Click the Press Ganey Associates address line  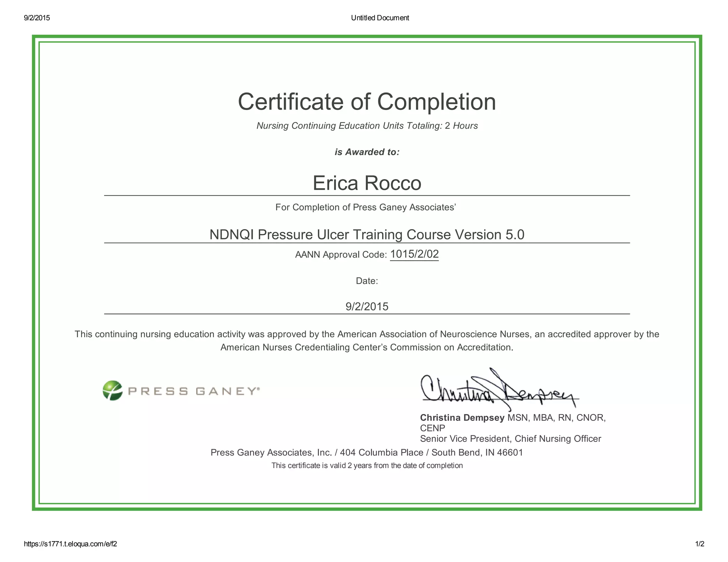(x=366, y=452)
